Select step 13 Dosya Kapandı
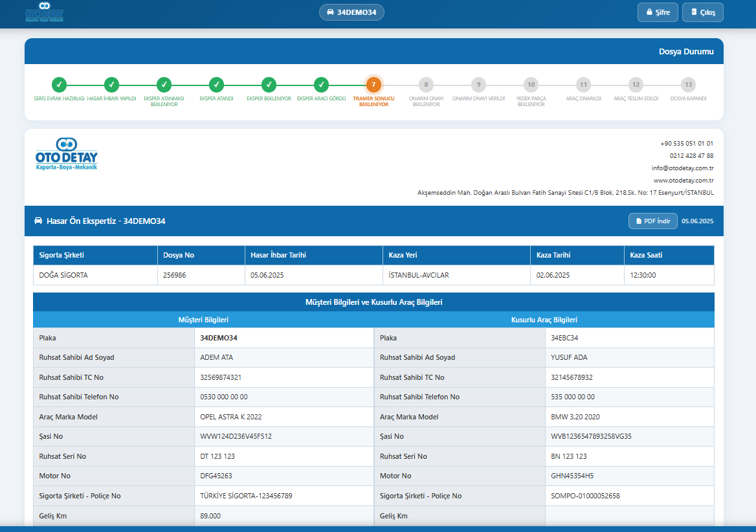The height and width of the screenshot is (532, 756). pos(688,85)
